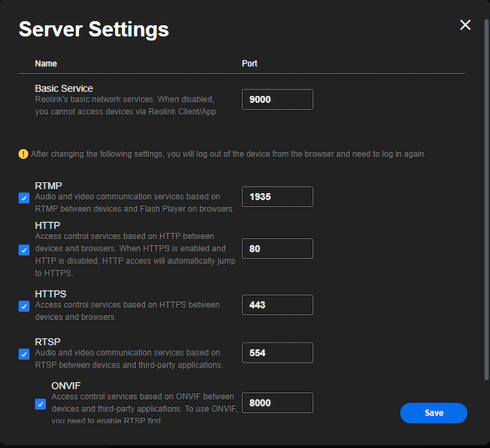Click the Name column header
The width and height of the screenshot is (490, 448).
click(x=46, y=63)
